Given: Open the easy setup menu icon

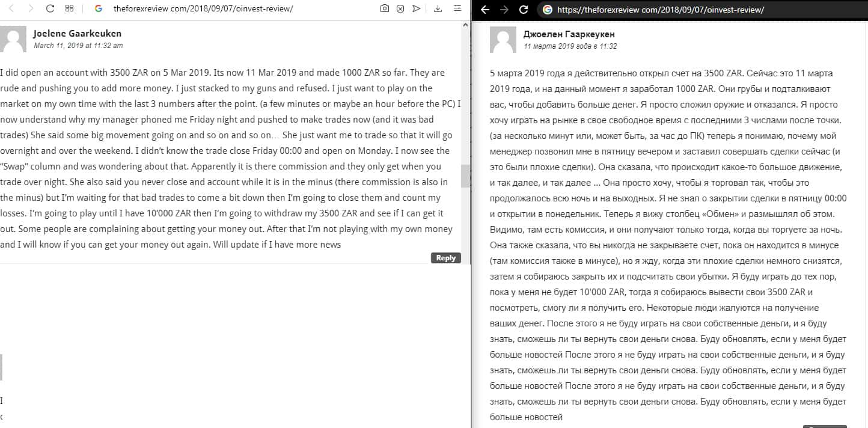Looking at the screenshot, I should (457, 9).
